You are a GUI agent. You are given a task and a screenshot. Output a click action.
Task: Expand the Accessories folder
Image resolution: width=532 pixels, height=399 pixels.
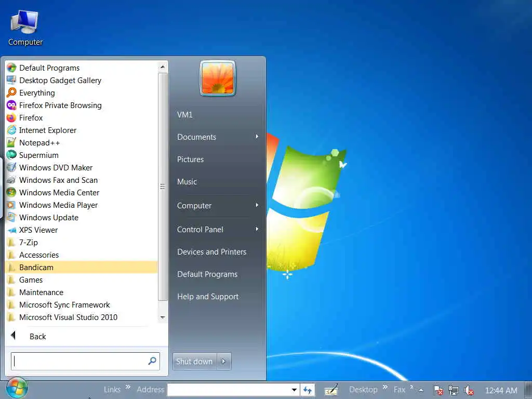[x=82, y=255]
